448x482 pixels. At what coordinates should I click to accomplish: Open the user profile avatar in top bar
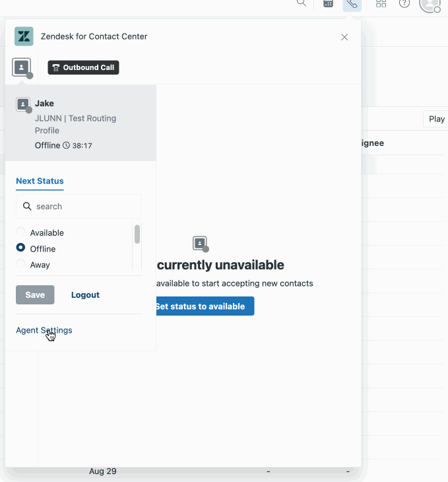tap(430, 5)
